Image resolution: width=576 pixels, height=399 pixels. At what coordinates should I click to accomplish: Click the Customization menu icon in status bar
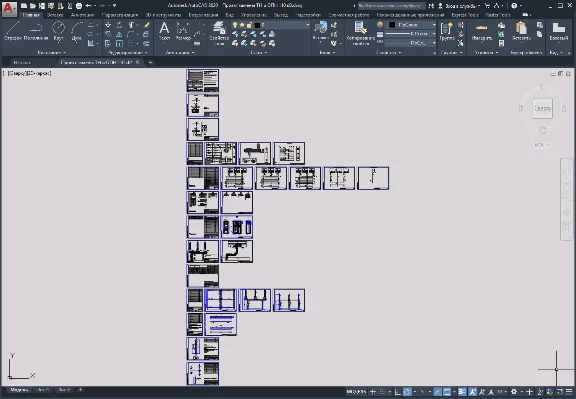(x=569, y=392)
